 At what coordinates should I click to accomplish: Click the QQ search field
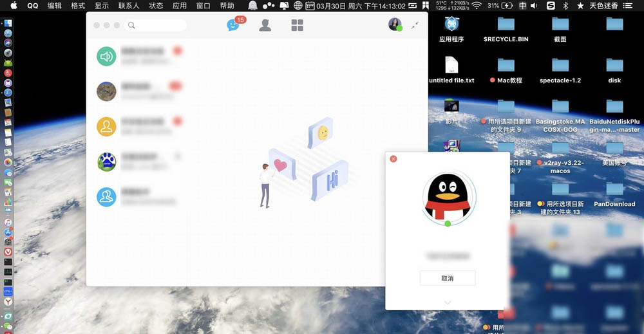pyautogui.click(x=156, y=25)
